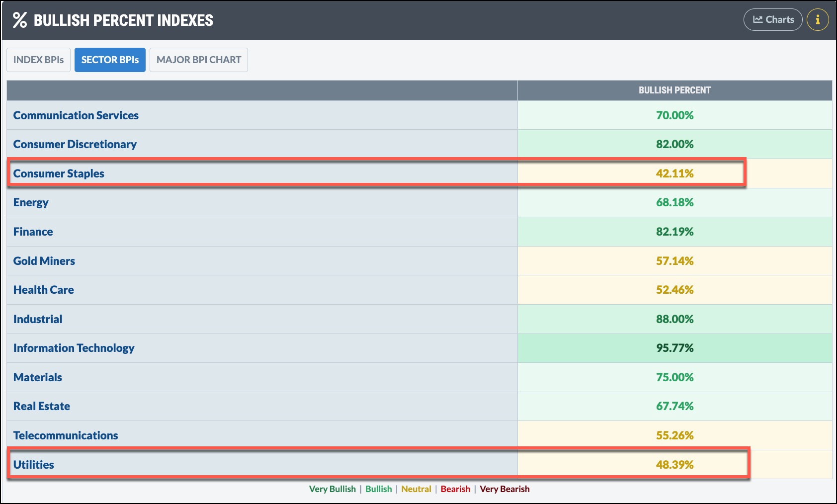Viewport: 837px width, 504px height.
Task: View the Health Care sector
Action: pyautogui.click(x=43, y=290)
